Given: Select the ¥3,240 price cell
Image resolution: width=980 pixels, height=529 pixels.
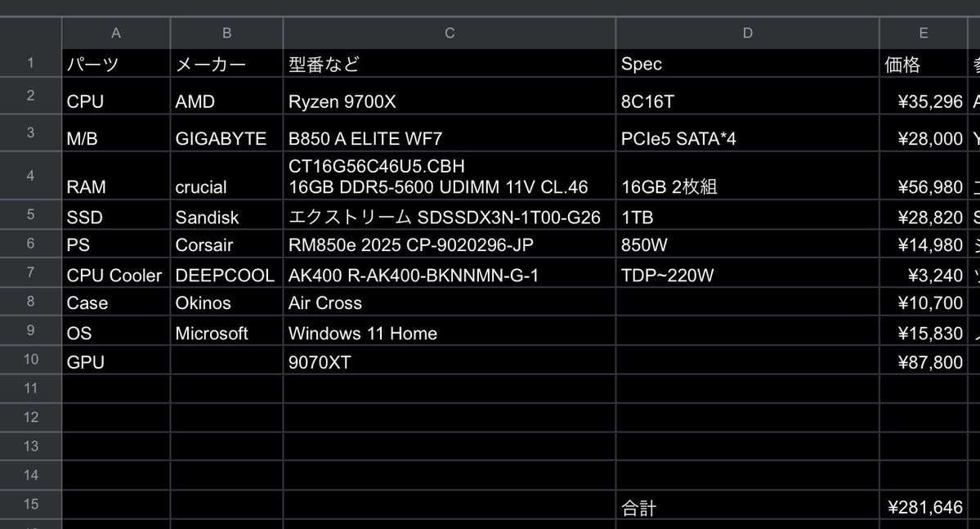Looking at the screenshot, I should tap(923, 272).
